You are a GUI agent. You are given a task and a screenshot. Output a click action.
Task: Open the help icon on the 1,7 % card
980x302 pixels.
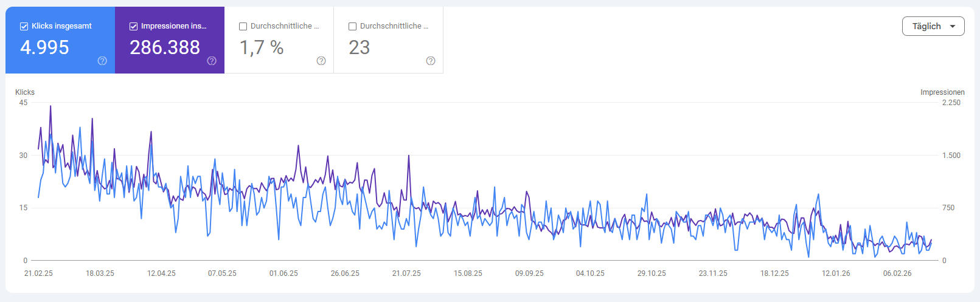(x=321, y=61)
